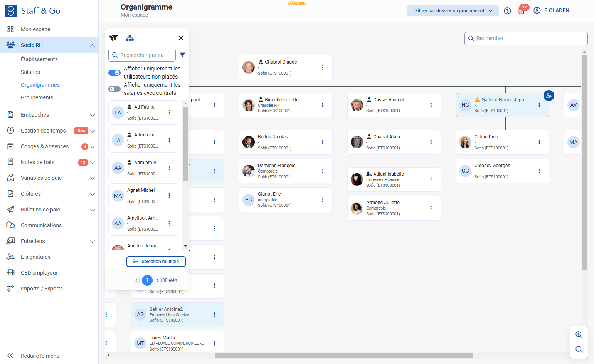Open options menu for Agnet Michel
The height and width of the screenshot is (364, 594).
click(169, 196)
